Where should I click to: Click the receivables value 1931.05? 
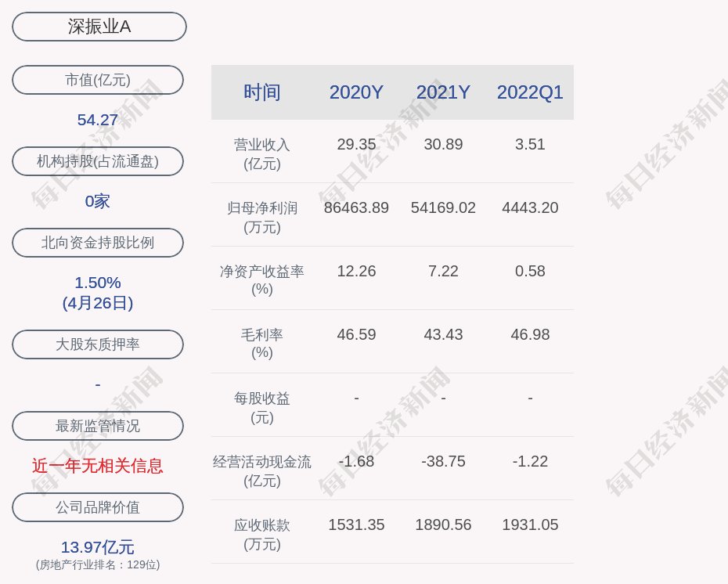pyautogui.click(x=530, y=525)
